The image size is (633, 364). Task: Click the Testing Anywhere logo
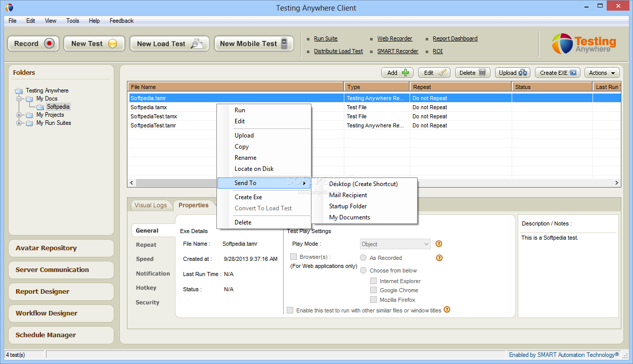[584, 43]
